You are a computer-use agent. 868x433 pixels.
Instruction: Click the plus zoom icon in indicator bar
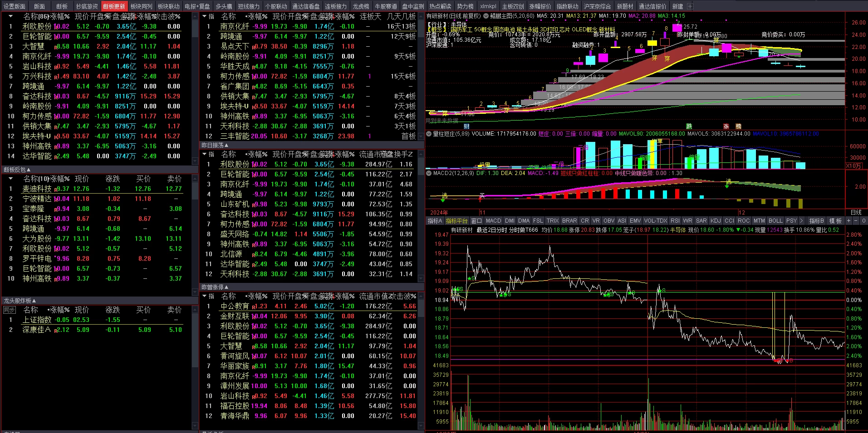pos(848,221)
